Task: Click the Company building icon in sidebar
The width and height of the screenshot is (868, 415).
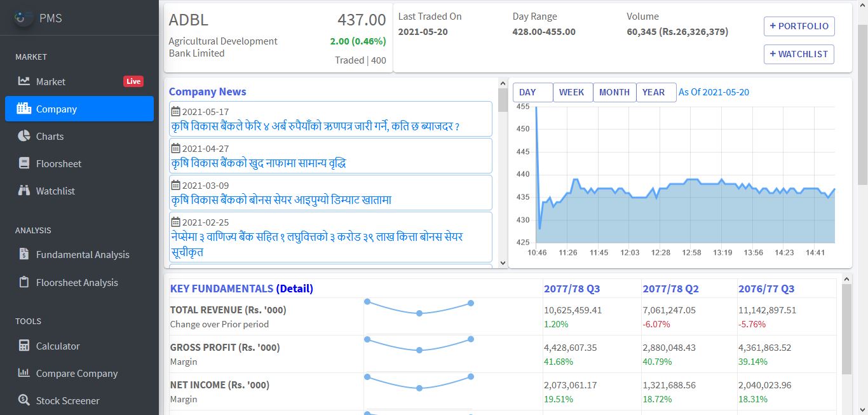Action: (24, 109)
